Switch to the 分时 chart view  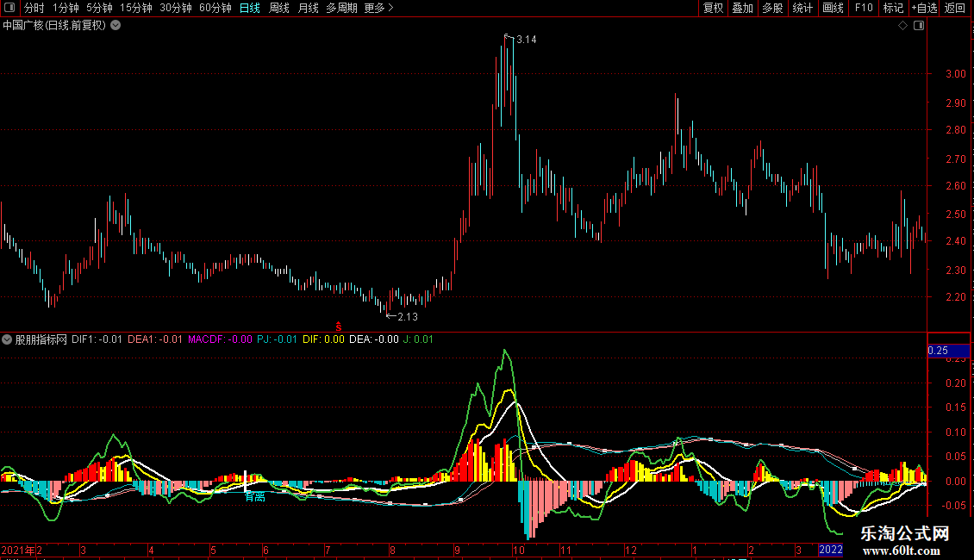34,8
